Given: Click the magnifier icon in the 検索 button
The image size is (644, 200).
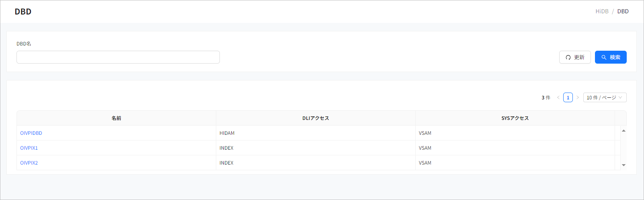Looking at the screenshot, I should pyautogui.click(x=604, y=58).
